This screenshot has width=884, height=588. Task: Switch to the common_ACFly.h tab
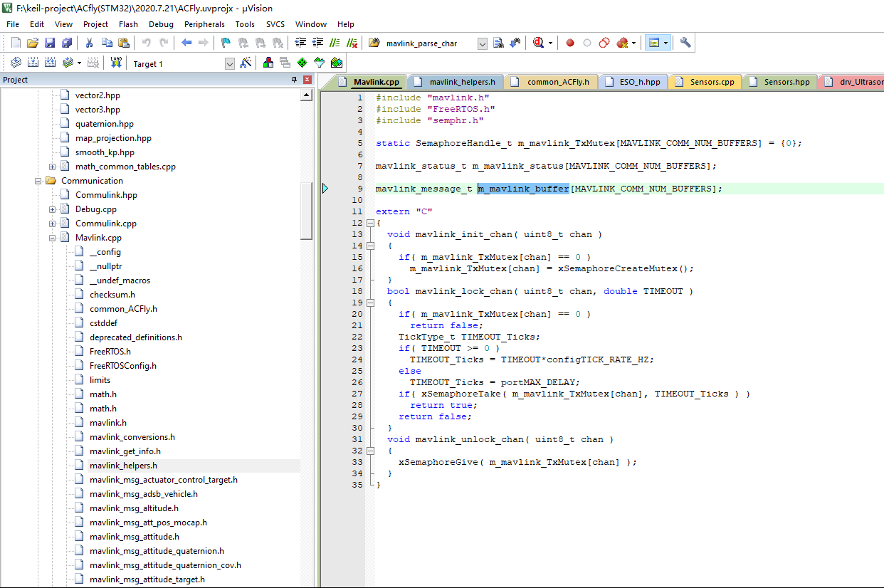pos(550,82)
